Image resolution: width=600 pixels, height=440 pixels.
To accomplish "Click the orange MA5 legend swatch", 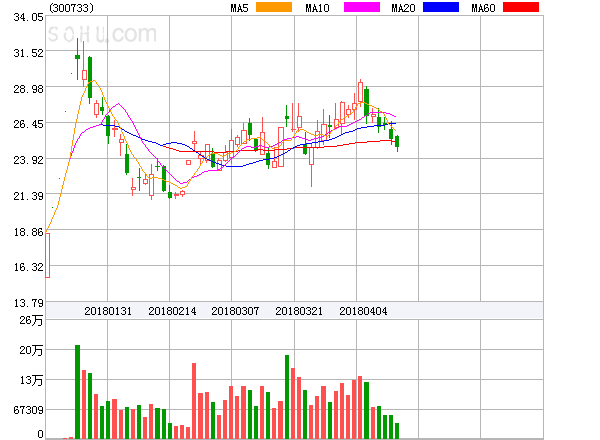I will coord(274,7).
